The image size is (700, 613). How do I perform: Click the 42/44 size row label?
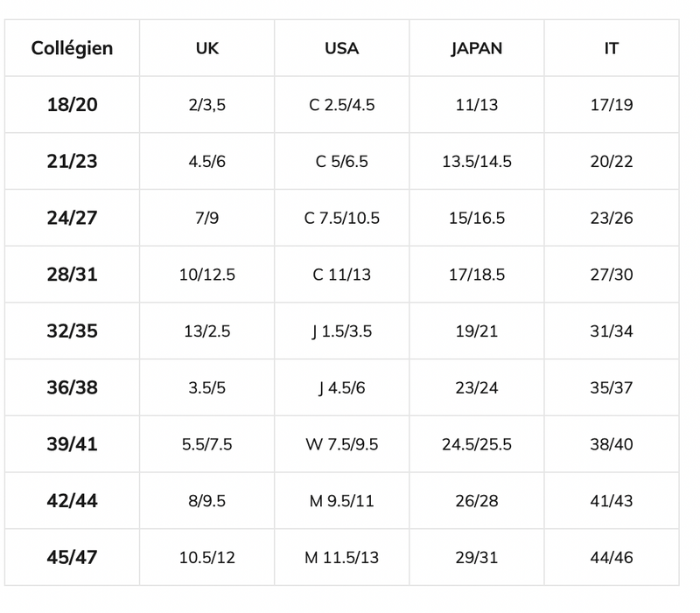coord(72,501)
